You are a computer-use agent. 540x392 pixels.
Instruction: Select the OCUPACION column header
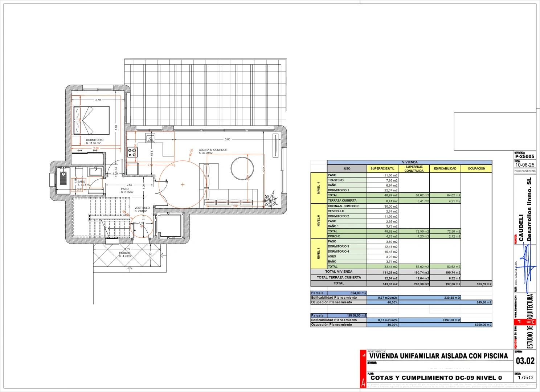(476, 168)
